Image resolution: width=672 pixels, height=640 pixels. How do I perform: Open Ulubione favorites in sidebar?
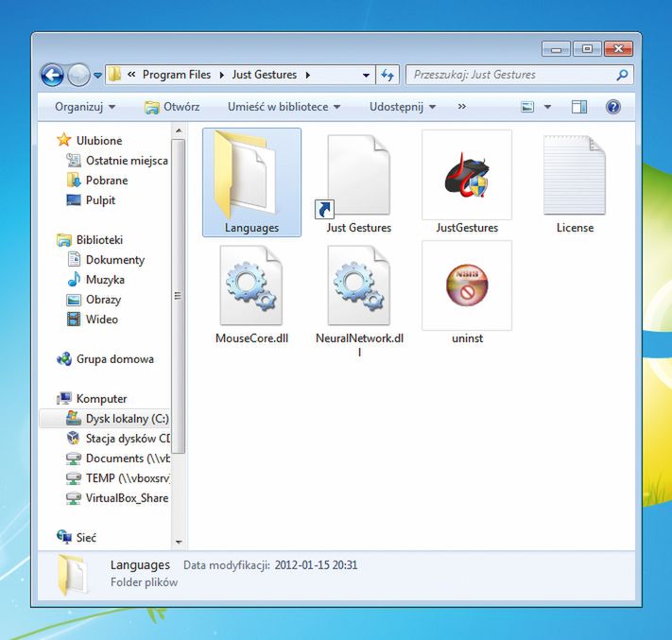[x=89, y=141]
